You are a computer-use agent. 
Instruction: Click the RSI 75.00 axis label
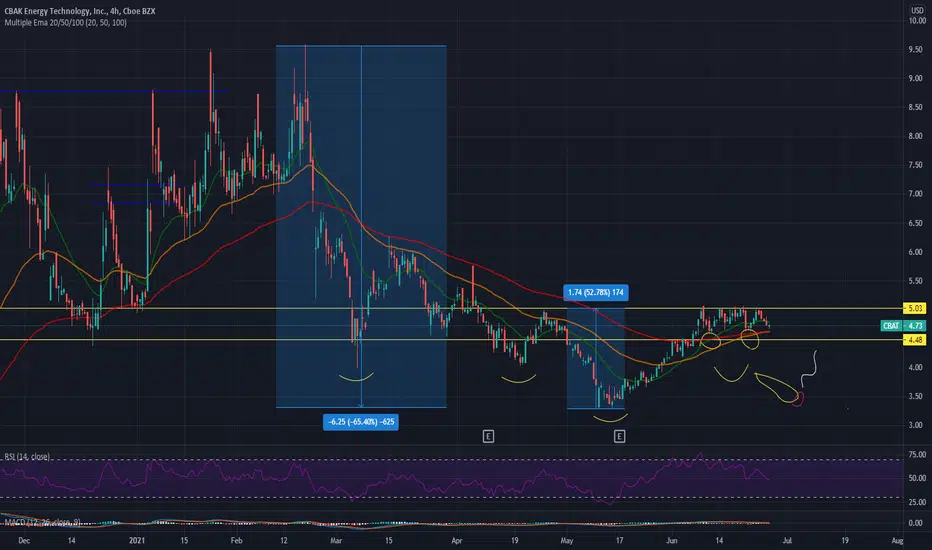917,454
